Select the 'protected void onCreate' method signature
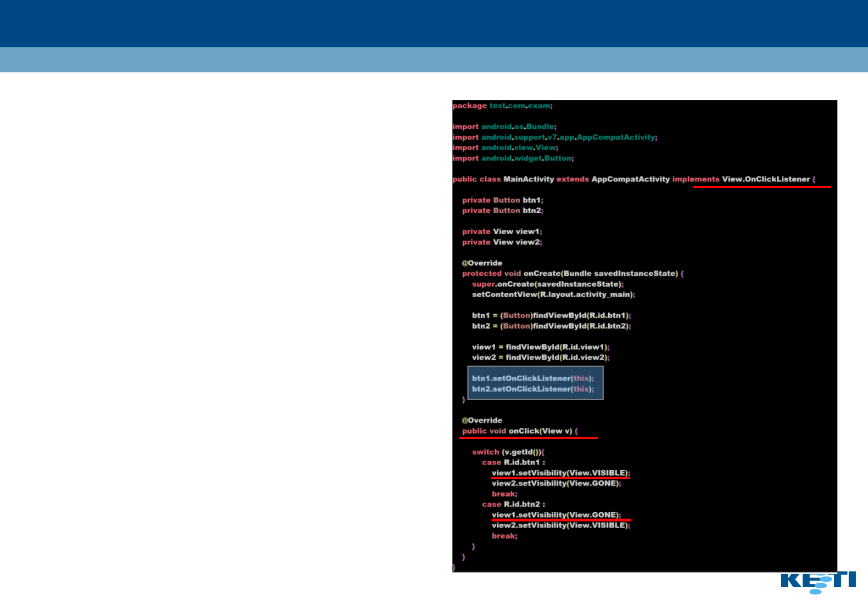The image size is (868, 601). [x=573, y=274]
